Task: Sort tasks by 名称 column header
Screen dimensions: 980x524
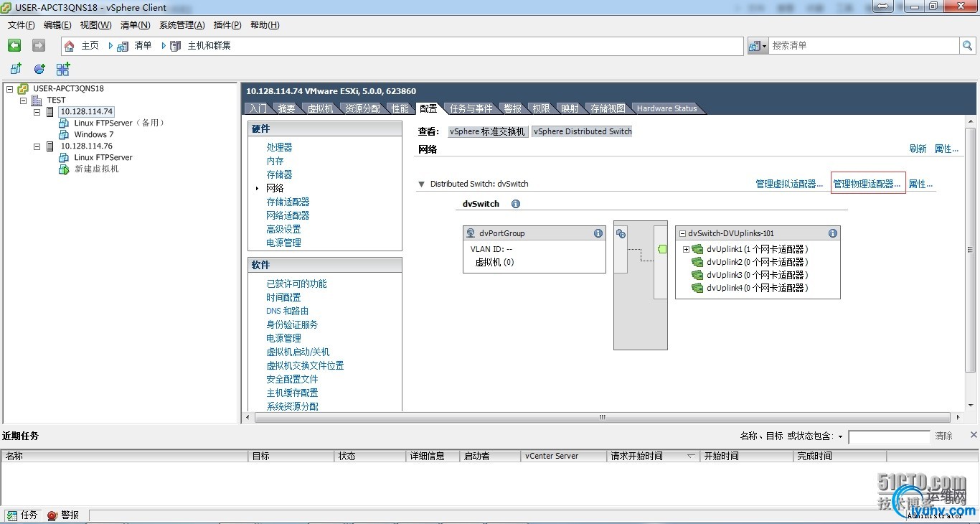Action: (x=125, y=456)
